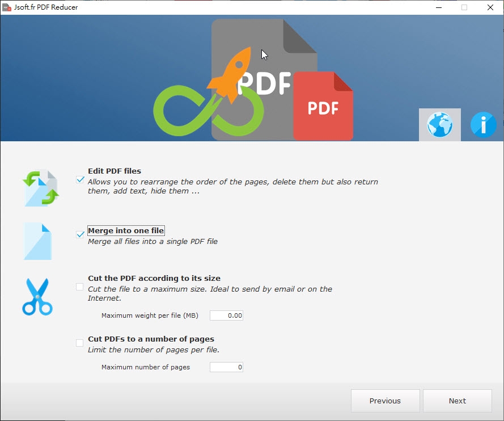Click the blue scissors cut icon
Image resolution: width=504 pixels, height=421 pixels.
click(x=37, y=297)
